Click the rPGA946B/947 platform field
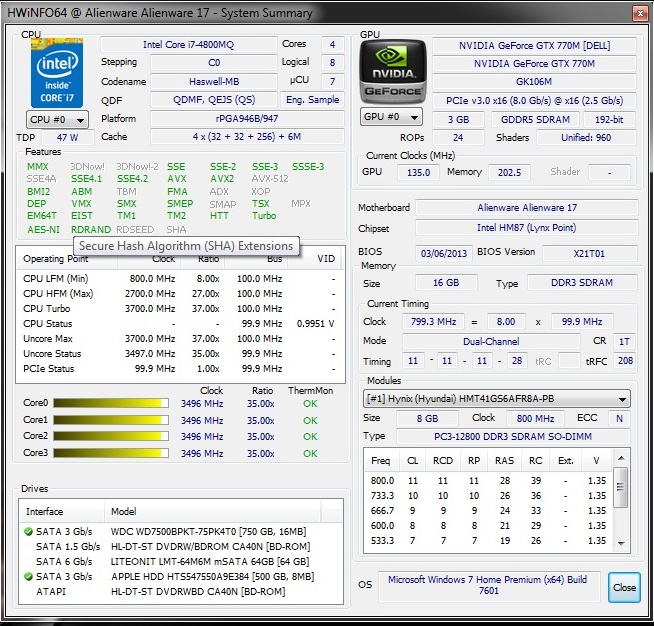Image resolution: width=654 pixels, height=626 pixels. pos(247,119)
